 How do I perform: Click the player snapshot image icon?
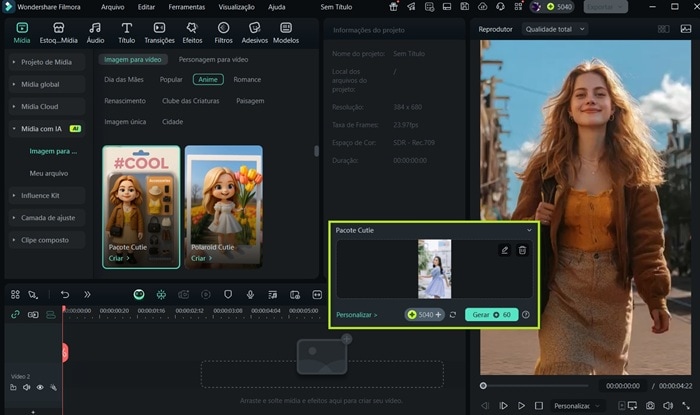[686, 29]
